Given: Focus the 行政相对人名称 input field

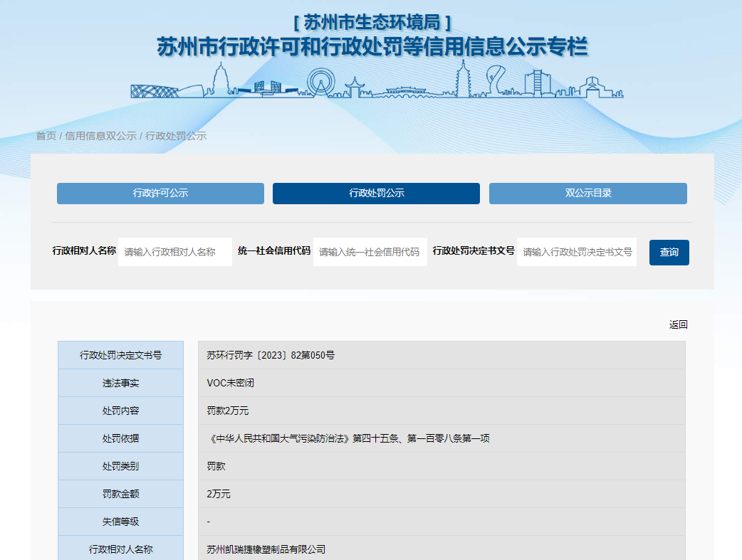Looking at the screenshot, I should coord(175,252).
